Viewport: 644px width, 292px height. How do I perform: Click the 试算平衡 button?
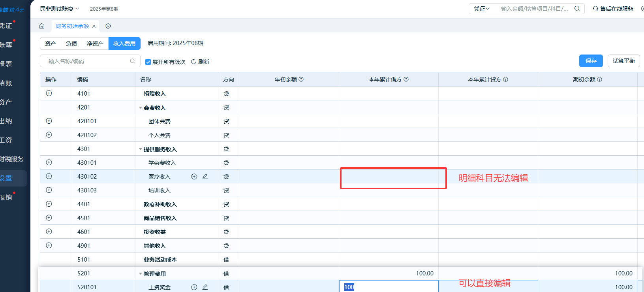point(623,61)
